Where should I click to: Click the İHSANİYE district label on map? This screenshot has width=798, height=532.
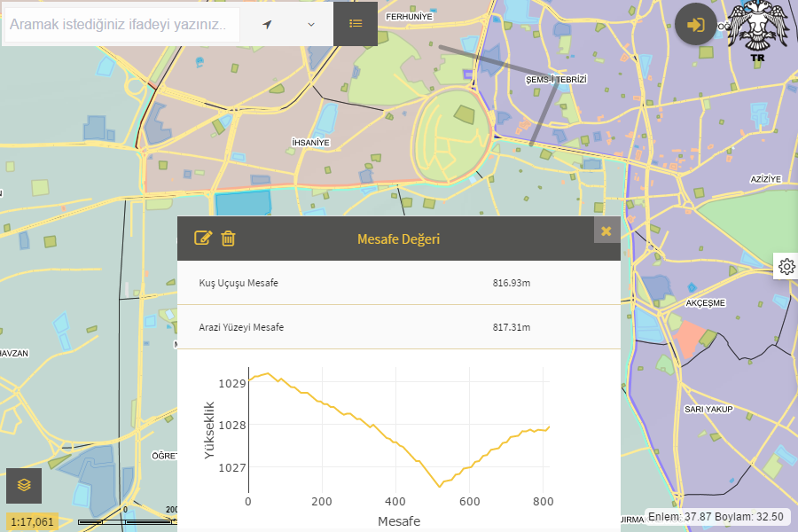point(310,143)
